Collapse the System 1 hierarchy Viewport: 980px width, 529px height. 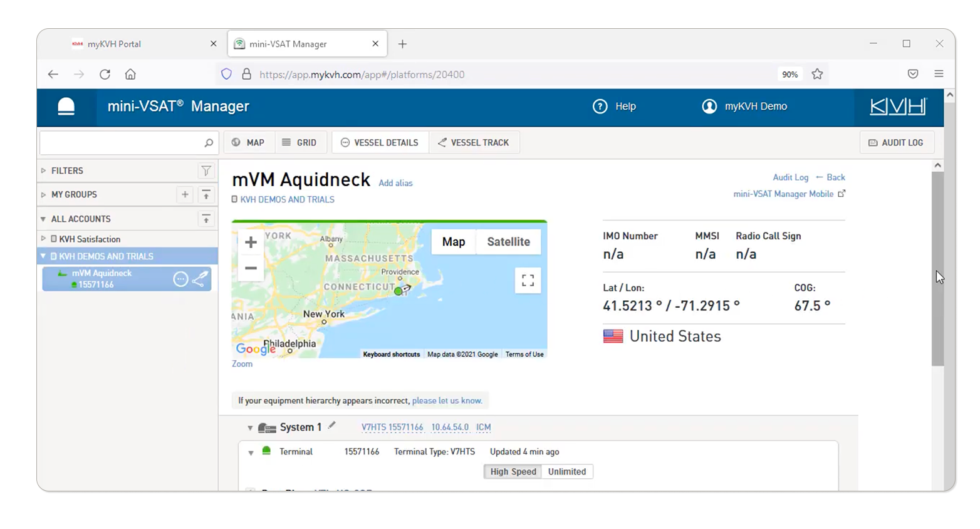click(250, 428)
